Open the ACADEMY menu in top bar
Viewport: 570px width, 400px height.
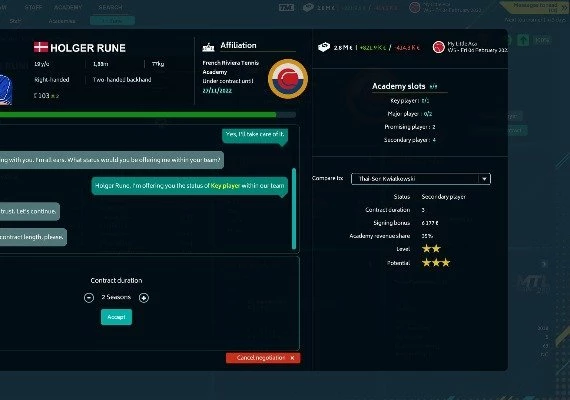pyautogui.click(x=68, y=7)
